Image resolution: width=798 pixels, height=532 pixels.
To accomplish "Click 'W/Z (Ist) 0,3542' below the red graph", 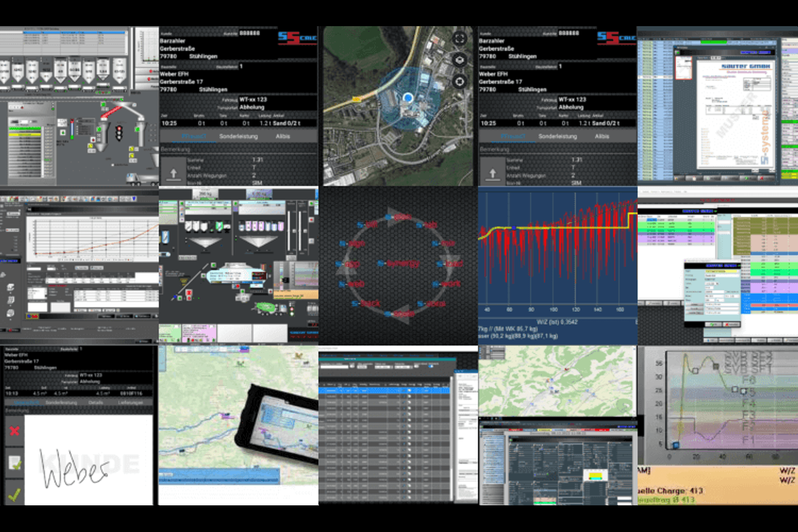I will pyautogui.click(x=557, y=322).
